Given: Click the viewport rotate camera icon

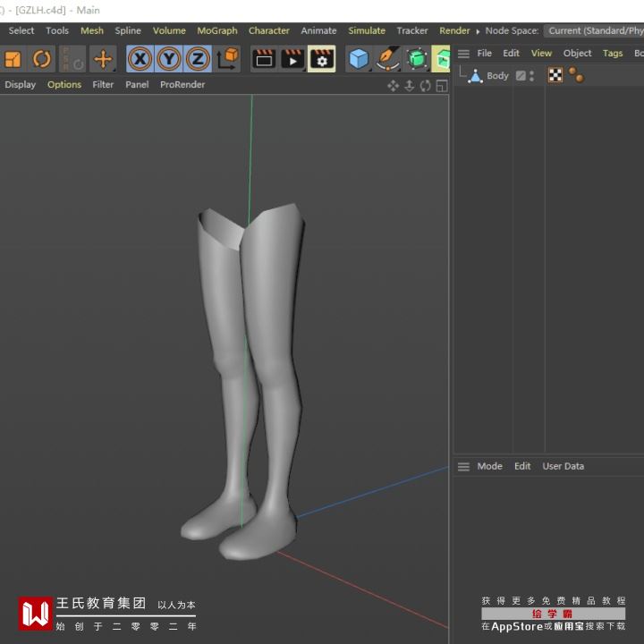Looking at the screenshot, I should point(425,86).
